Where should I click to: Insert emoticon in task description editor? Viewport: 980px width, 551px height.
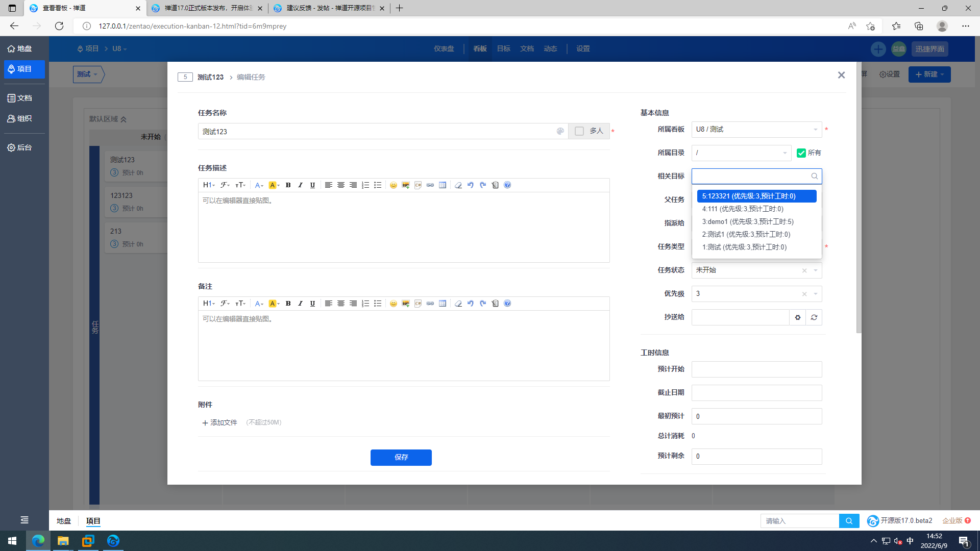point(393,185)
